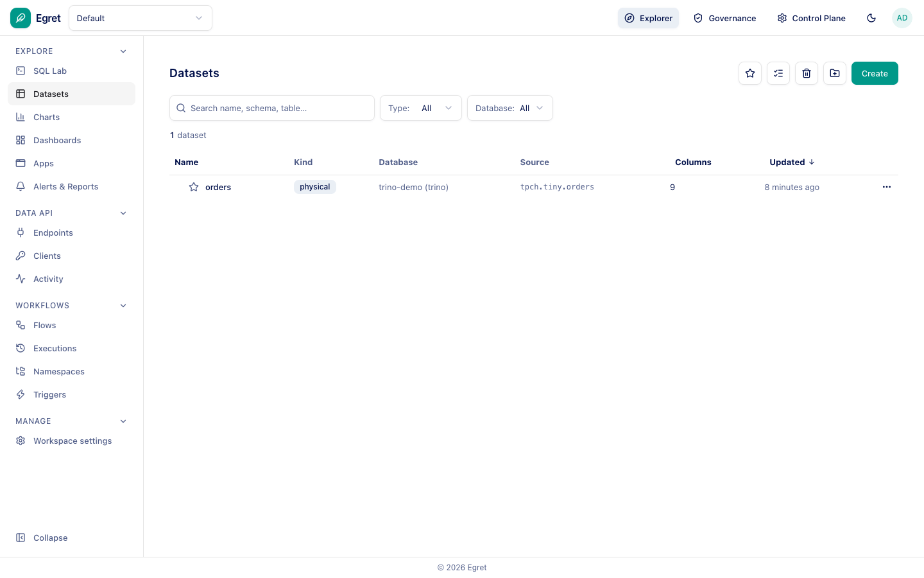
Task: Open Executions page
Action: coord(72,348)
